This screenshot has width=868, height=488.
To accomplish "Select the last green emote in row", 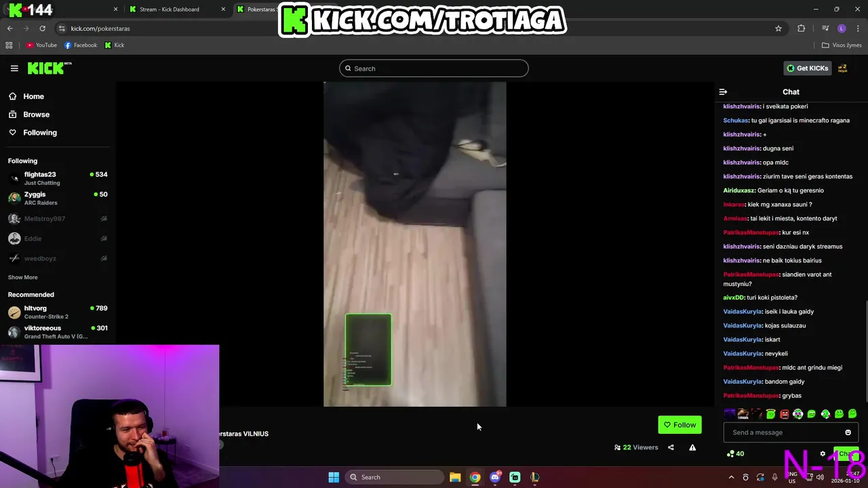I will [852, 413].
